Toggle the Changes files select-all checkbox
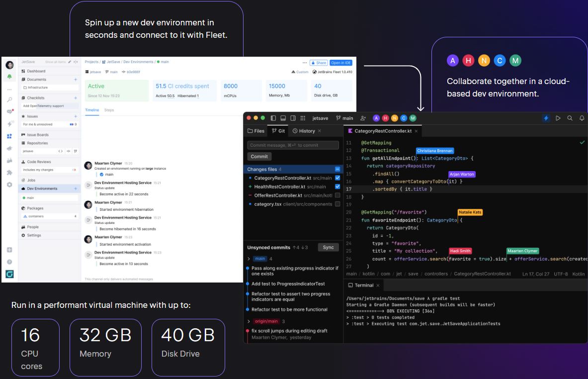588x379 pixels. coord(337,169)
